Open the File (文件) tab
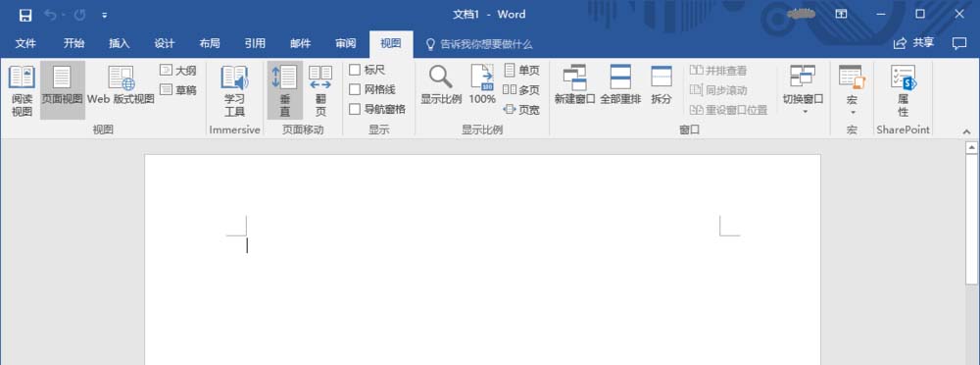980x365 pixels. coord(25,44)
